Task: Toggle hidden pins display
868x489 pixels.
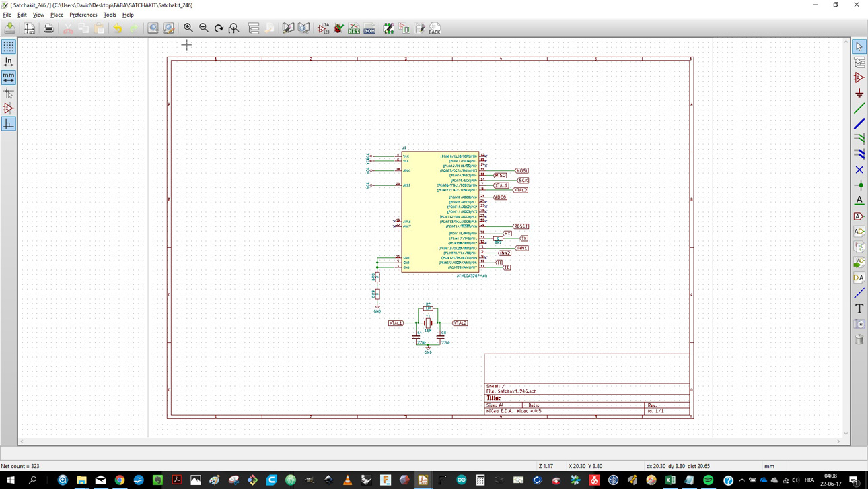Action: [9, 108]
